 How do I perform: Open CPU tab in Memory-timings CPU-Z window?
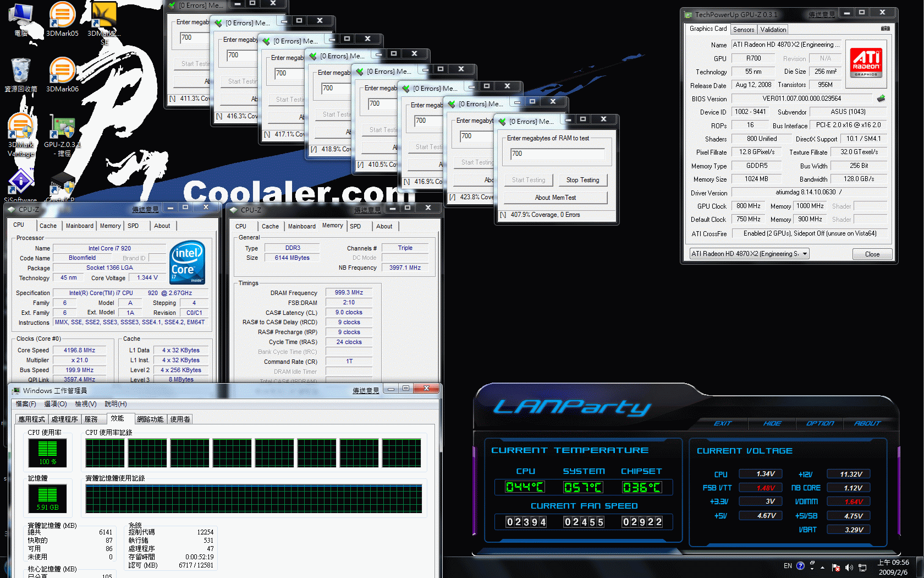click(241, 226)
